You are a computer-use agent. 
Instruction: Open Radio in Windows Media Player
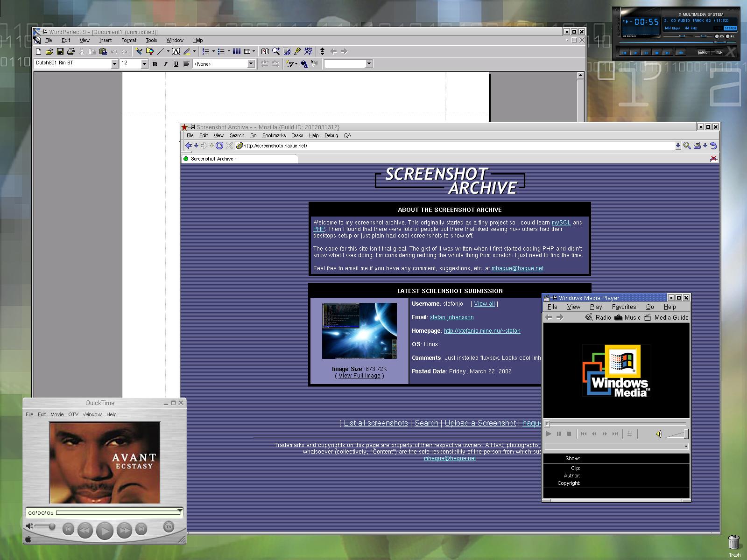coord(598,317)
